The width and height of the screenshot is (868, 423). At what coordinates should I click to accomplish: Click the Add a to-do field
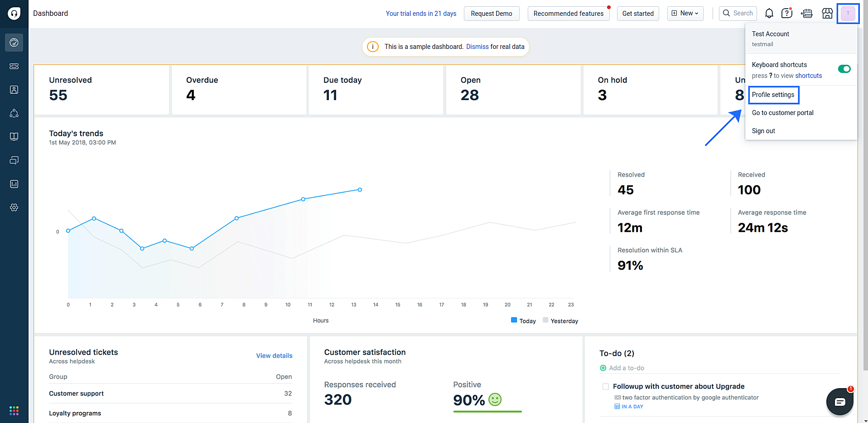[x=627, y=368]
